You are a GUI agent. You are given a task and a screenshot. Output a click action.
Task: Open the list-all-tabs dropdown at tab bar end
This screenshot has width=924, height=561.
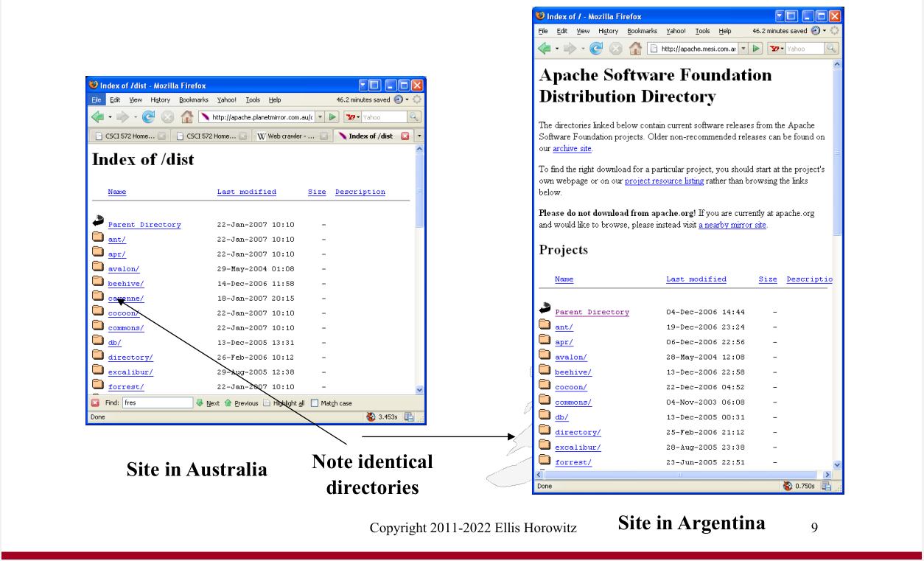[420, 136]
